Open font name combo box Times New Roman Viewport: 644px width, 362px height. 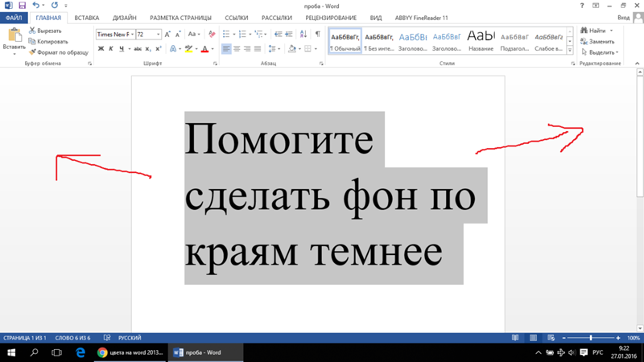pos(115,35)
